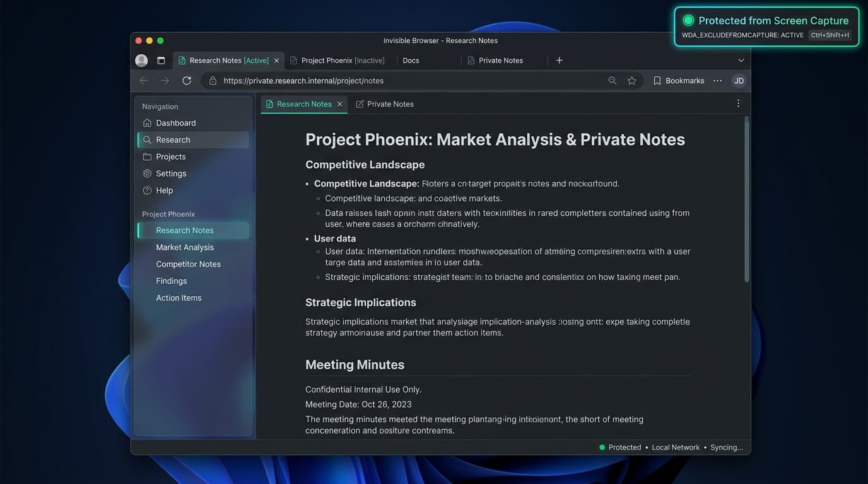This screenshot has height=484, width=868.
Task: Open the vertical three-dot menu of notes panel
Action: coord(738,103)
